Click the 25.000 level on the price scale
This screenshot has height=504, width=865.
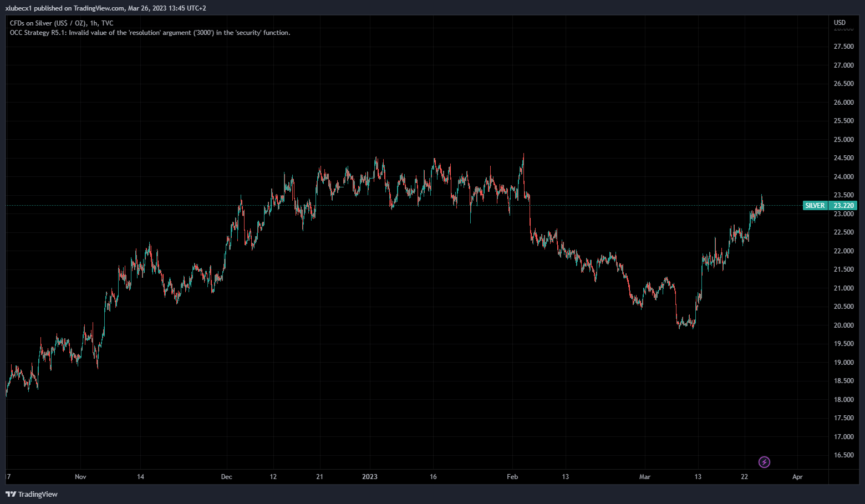coord(843,140)
